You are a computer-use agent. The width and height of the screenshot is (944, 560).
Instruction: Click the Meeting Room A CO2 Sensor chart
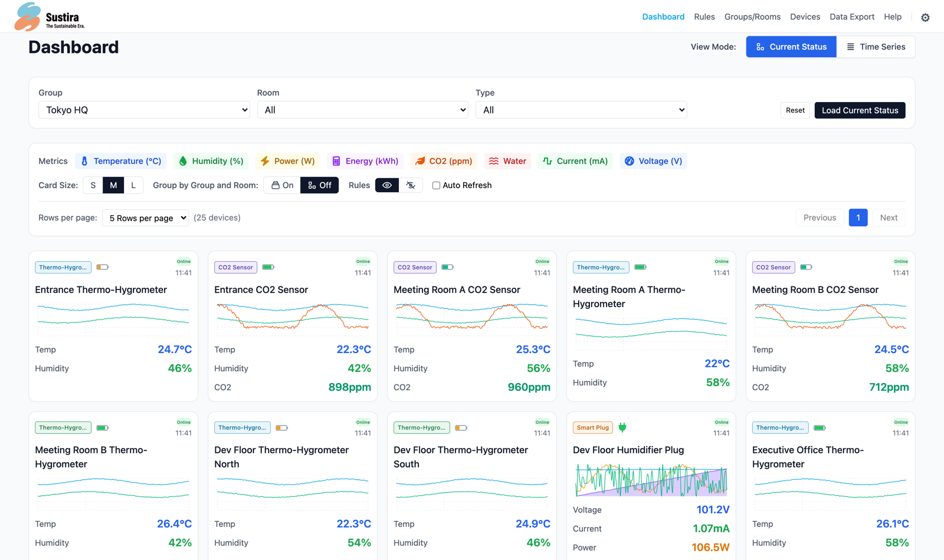tap(472, 319)
